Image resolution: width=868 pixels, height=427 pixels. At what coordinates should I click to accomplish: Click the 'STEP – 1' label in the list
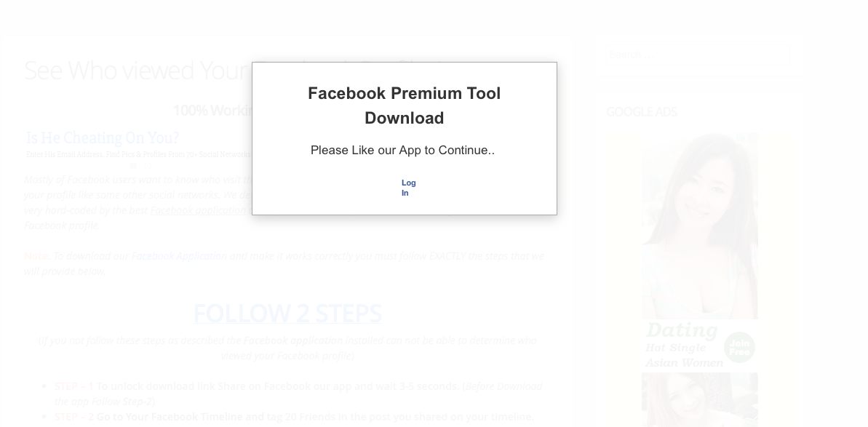73,386
